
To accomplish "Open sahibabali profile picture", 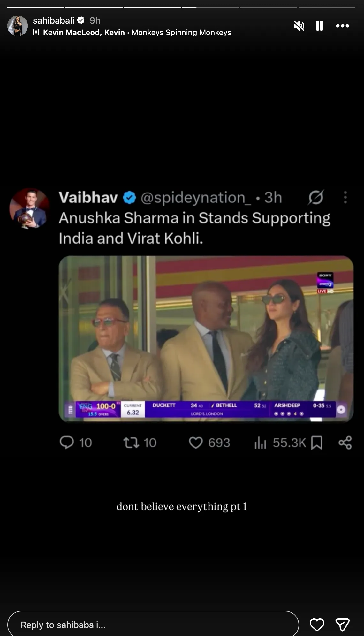I will pos(18,26).
